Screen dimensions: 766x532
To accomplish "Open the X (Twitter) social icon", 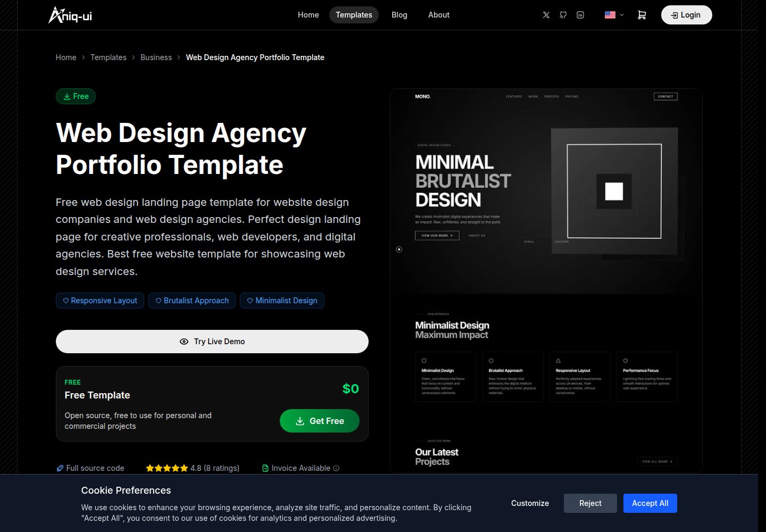I will [546, 15].
